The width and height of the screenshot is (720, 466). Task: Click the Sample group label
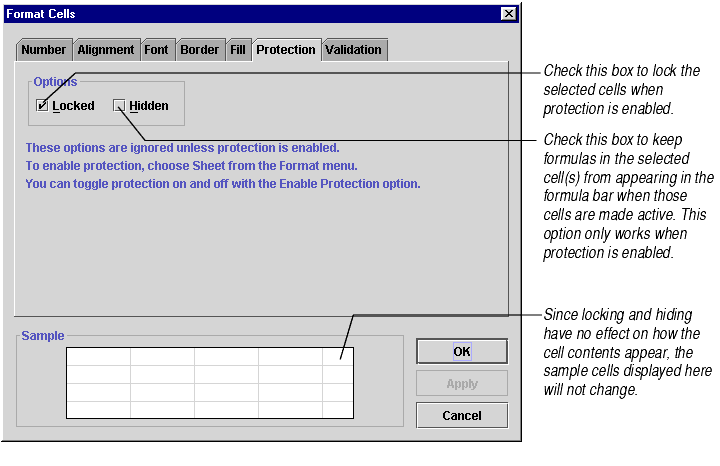42,336
